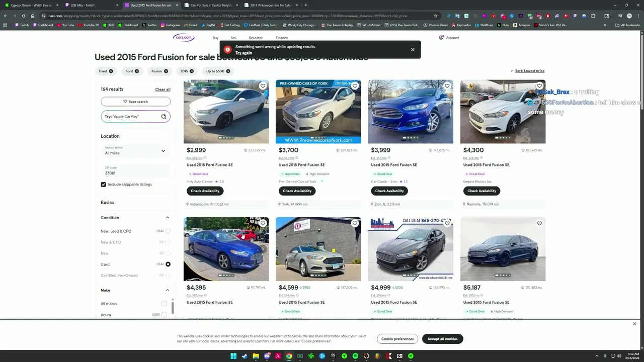Open the PayPal bookmark
This screenshot has width=644, height=362.
coord(208,25)
